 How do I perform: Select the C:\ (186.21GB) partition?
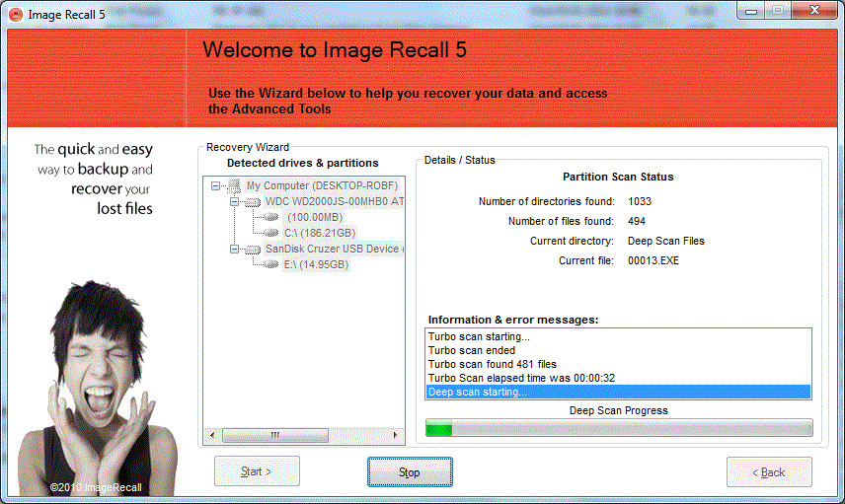[x=320, y=233]
